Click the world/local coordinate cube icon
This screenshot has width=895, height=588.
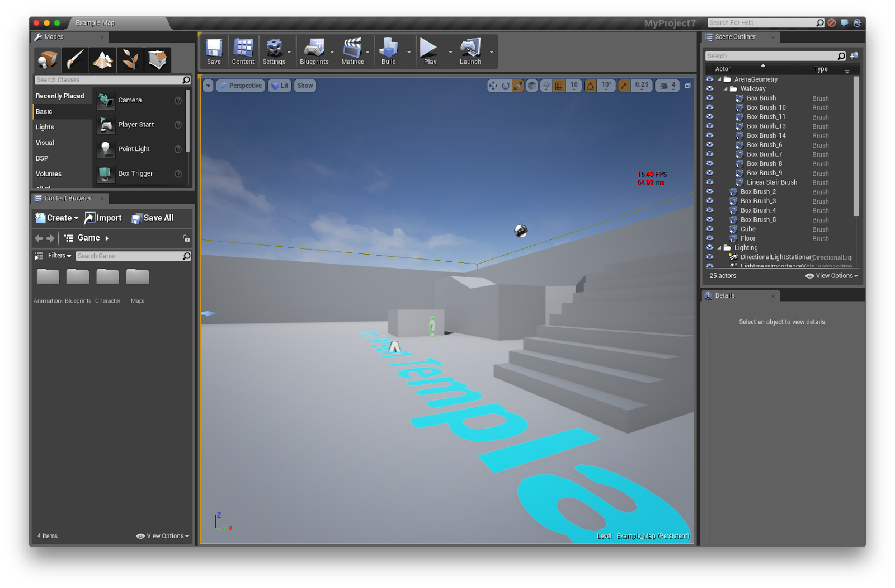coord(532,86)
